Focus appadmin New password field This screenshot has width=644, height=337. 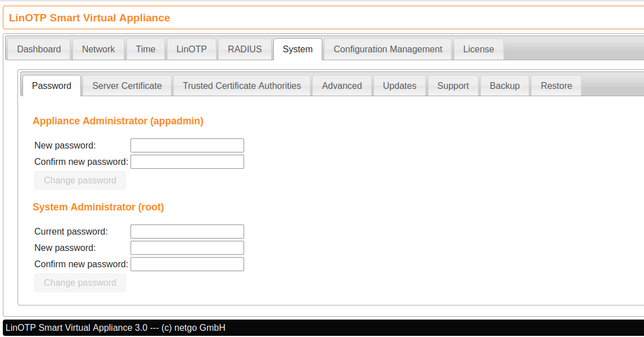(x=187, y=146)
